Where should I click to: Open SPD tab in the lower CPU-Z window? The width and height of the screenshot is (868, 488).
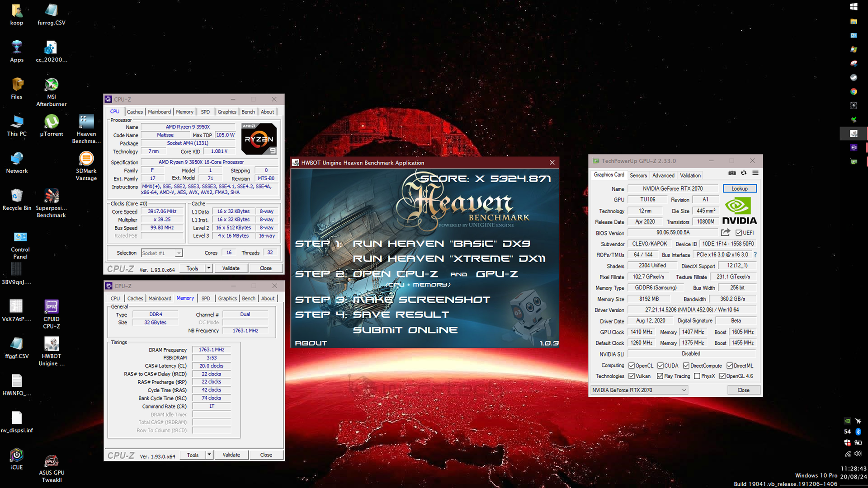pos(206,298)
